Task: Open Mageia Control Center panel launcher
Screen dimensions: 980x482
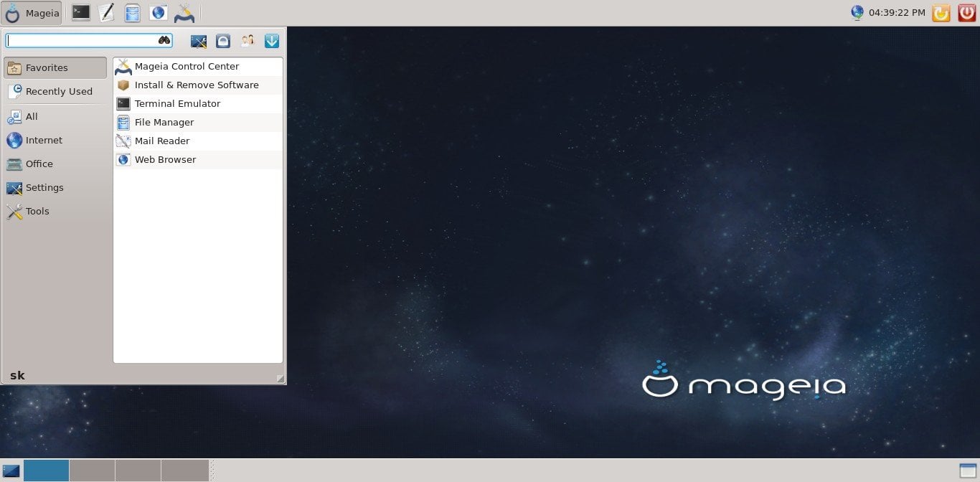Action: [184, 12]
